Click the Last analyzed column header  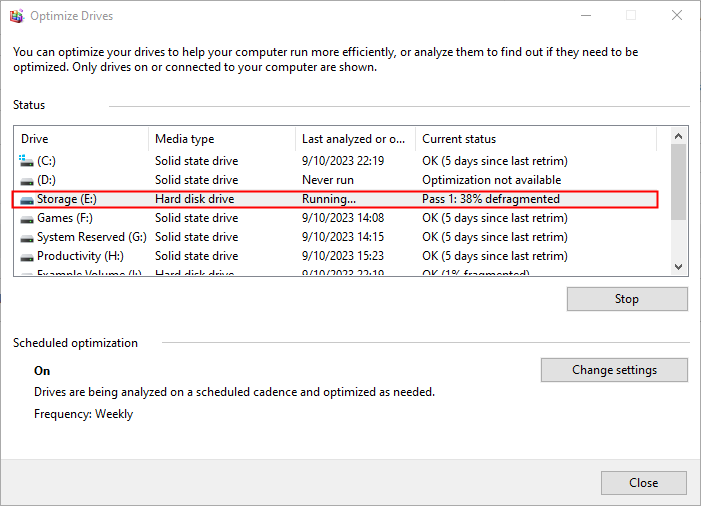tap(354, 139)
